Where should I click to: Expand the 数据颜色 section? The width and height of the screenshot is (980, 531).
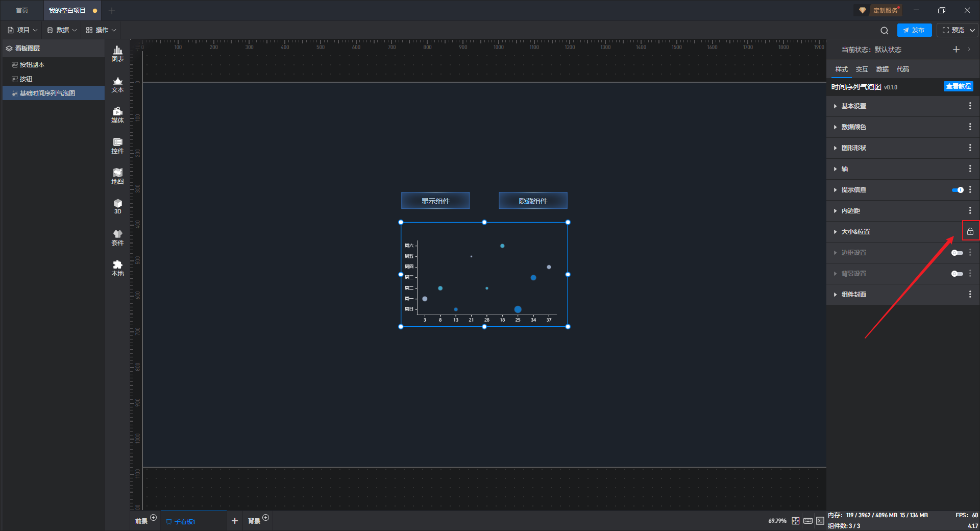click(835, 127)
